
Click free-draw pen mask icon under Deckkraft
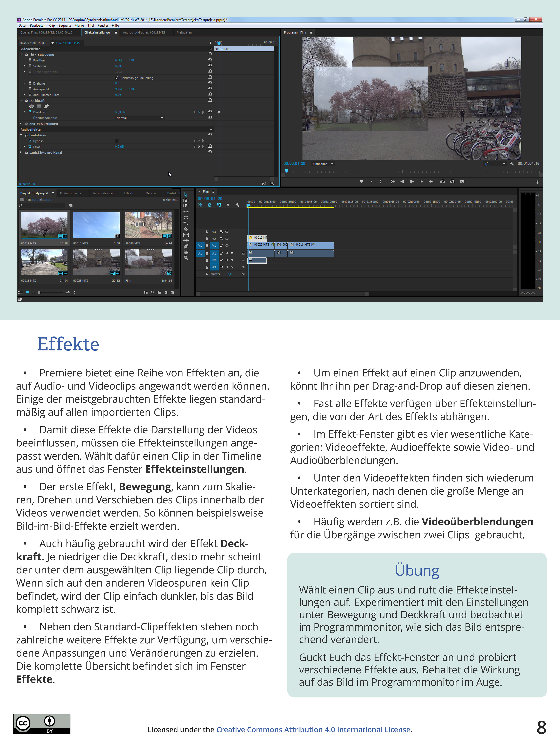pos(46,106)
